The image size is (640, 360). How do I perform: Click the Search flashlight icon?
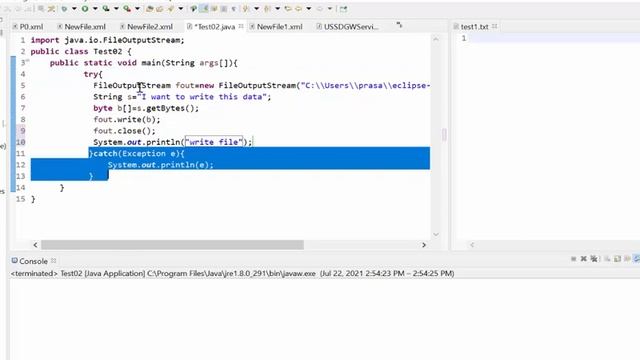(171, 9)
